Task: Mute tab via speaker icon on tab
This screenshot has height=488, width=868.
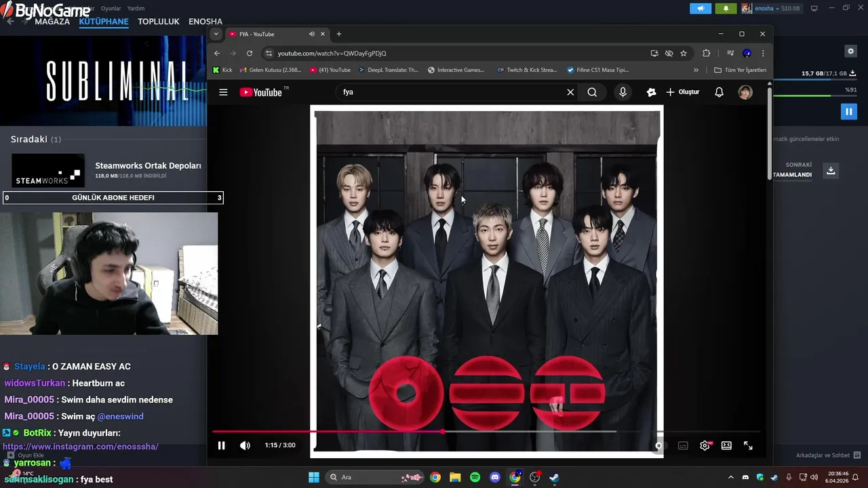Action: tap(312, 34)
